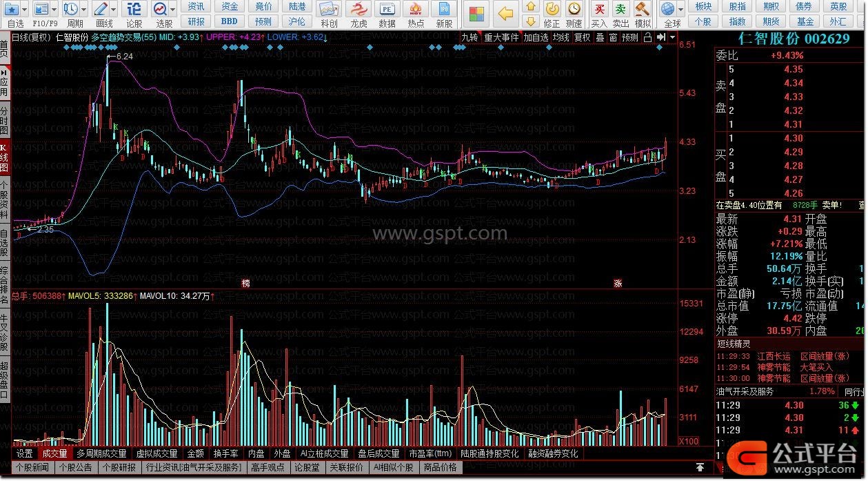
Task: Open the 模拟 simulated trading gavel icon
Action: [643, 9]
